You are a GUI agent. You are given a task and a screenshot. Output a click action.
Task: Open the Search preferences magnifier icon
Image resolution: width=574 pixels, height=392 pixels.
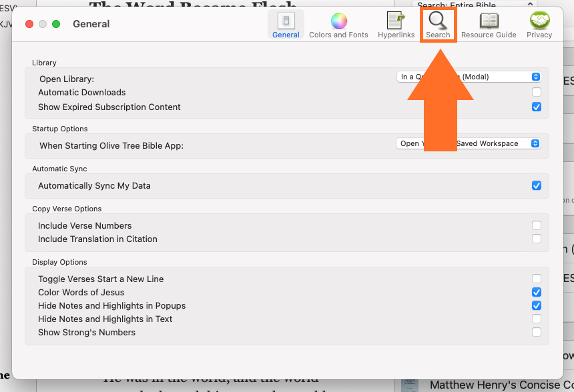(x=438, y=25)
